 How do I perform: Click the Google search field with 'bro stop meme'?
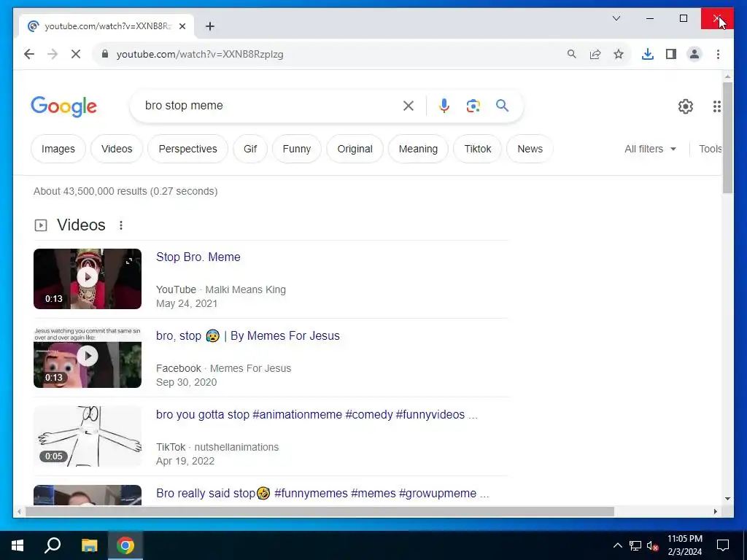tap(269, 106)
